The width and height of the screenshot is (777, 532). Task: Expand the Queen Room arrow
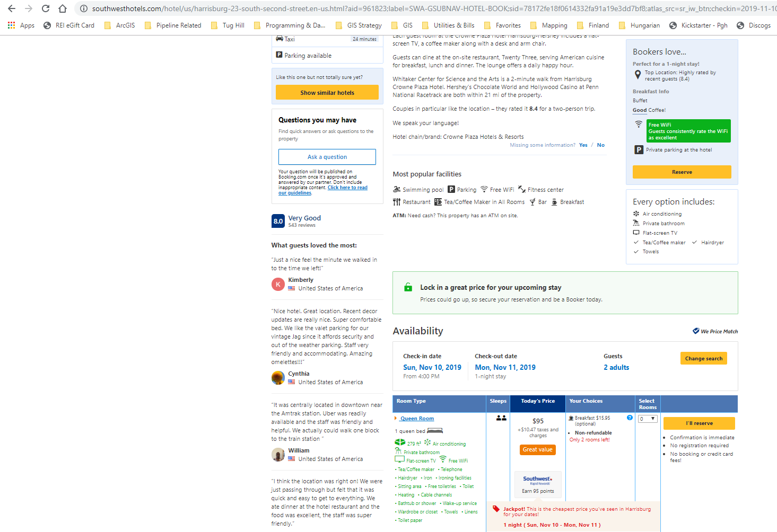tap(396, 419)
